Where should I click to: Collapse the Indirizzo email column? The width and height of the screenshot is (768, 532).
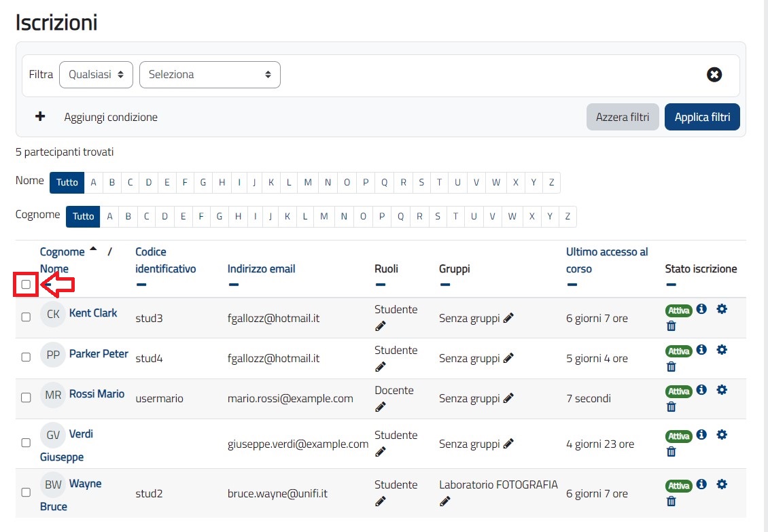tap(233, 285)
